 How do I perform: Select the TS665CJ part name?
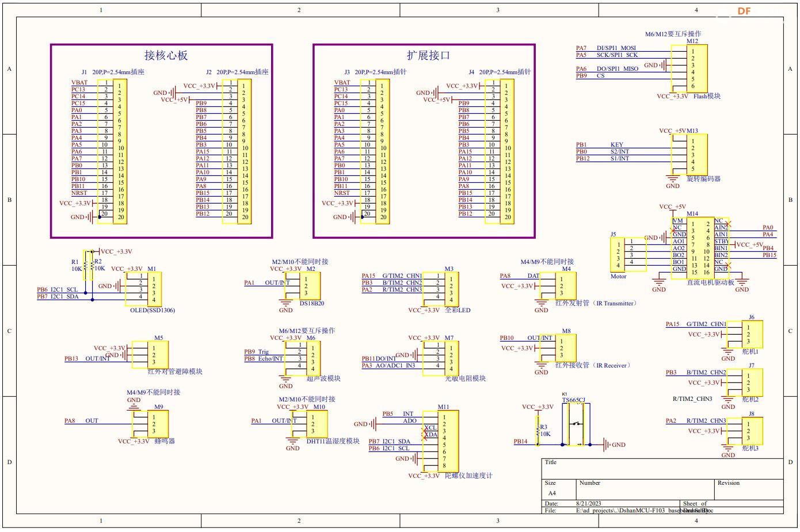click(573, 400)
